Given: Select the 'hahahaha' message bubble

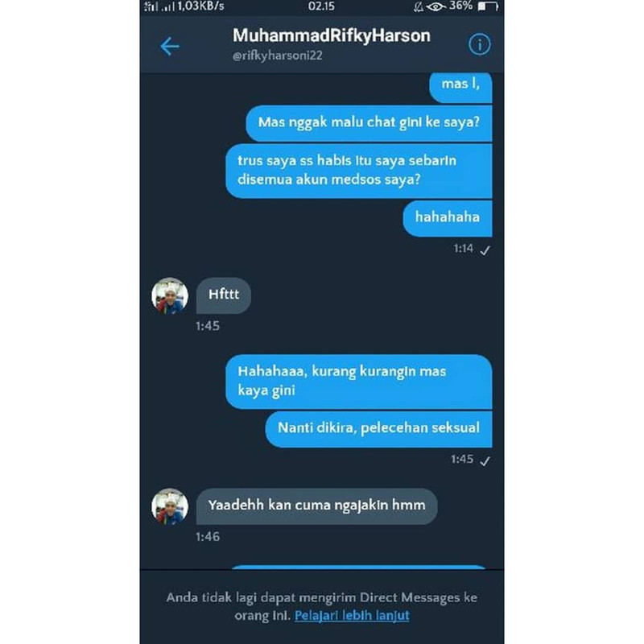Looking at the screenshot, I should [448, 218].
